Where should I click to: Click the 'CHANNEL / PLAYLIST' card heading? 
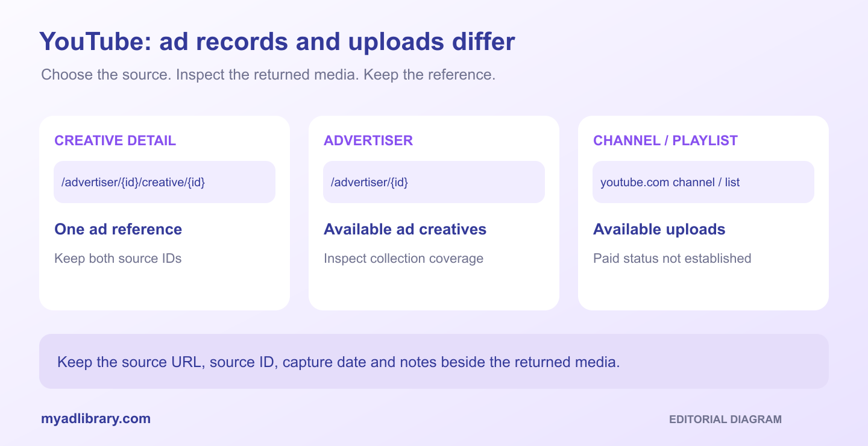[x=665, y=140]
